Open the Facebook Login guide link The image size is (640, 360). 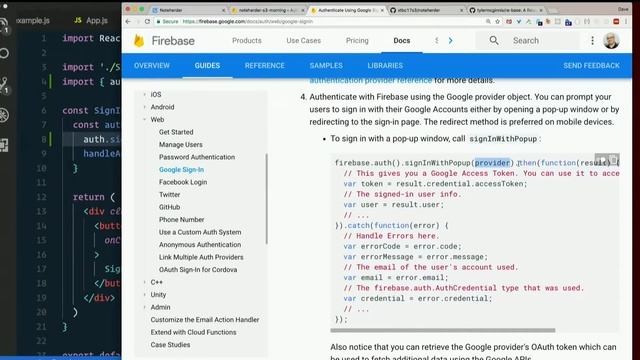tap(183, 182)
